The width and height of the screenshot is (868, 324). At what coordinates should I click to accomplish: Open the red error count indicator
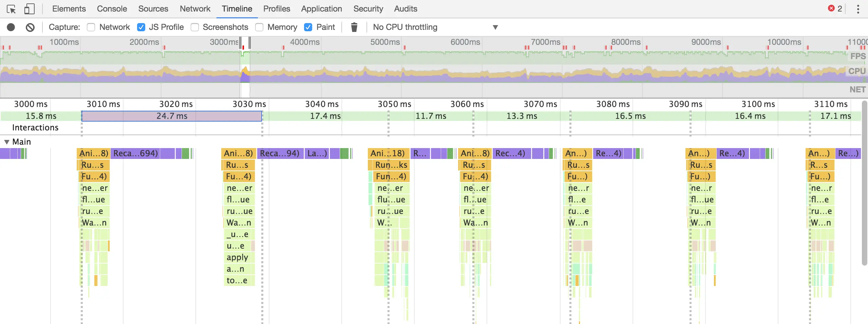(x=835, y=9)
